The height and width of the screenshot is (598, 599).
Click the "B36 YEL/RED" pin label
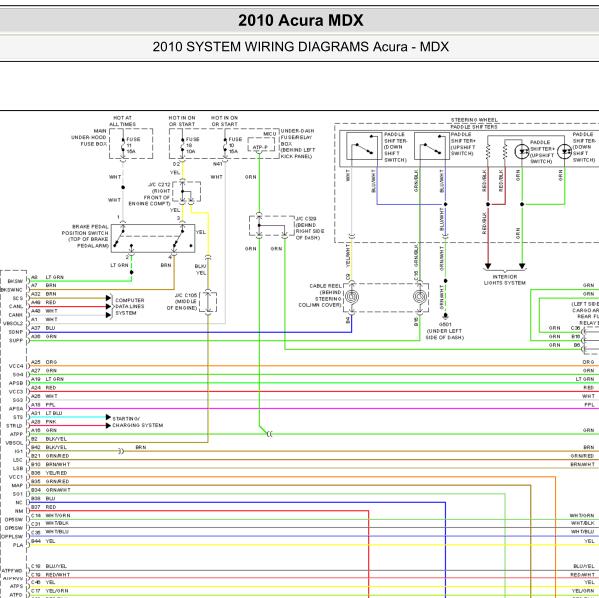[49, 473]
